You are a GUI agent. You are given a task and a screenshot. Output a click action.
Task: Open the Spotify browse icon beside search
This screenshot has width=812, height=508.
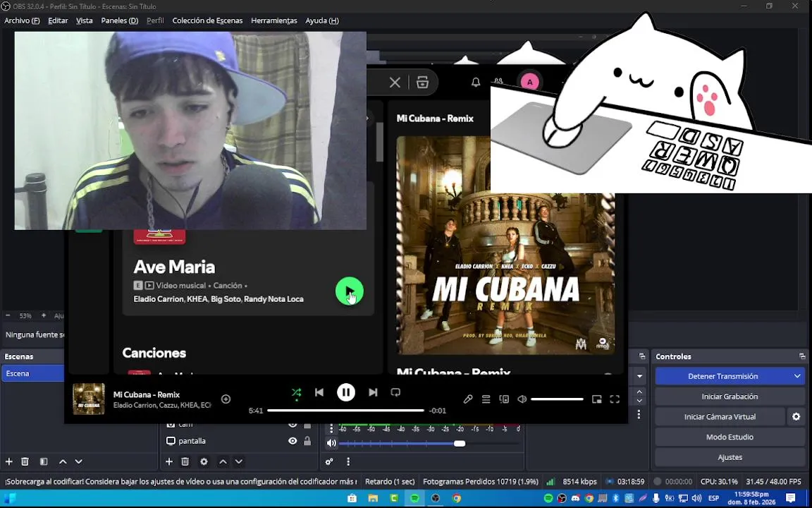[423, 82]
